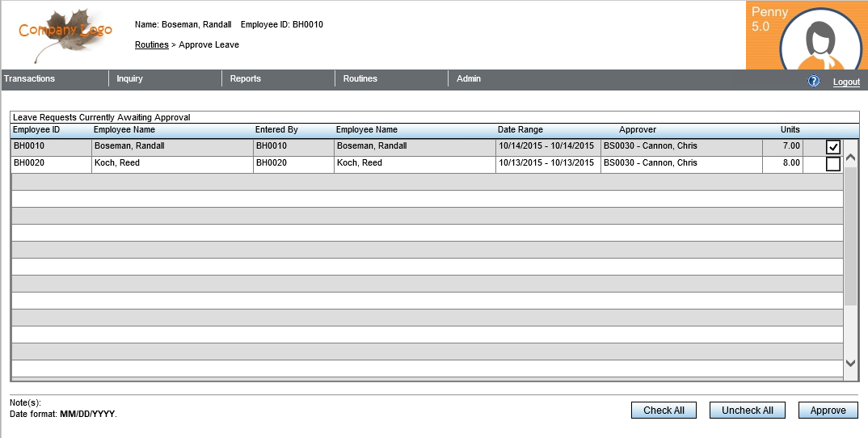This screenshot has height=438, width=868.
Task: Sort by the Date Range column header
Action: [x=520, y=130]
